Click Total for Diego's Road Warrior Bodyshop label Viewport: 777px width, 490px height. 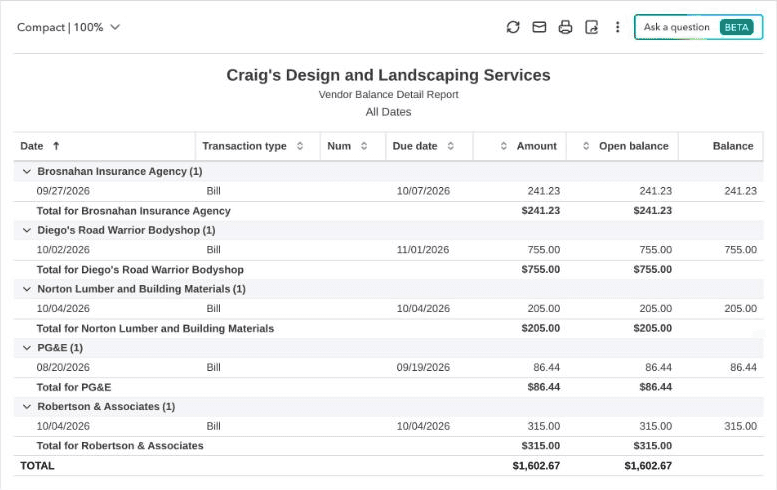click(140, 270)
